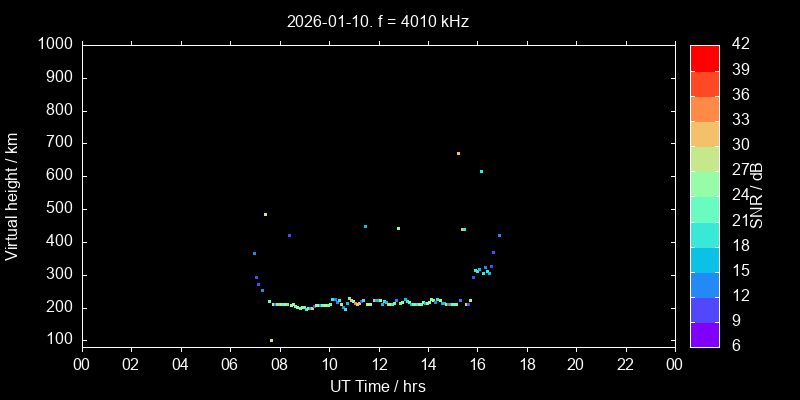Select the orange swatch between 33 and 36
This screenshot has width=800, height=400.
704,108
